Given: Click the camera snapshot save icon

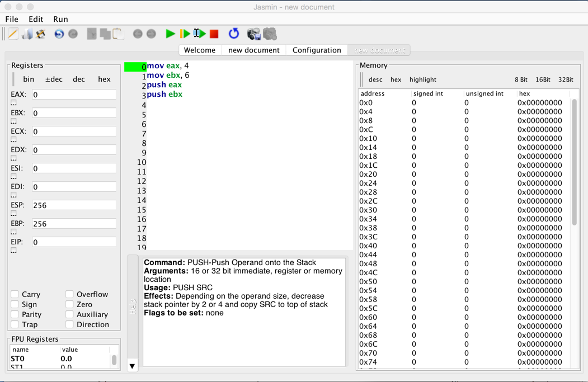Looking at the screenshot, I should tap(253, 34).
